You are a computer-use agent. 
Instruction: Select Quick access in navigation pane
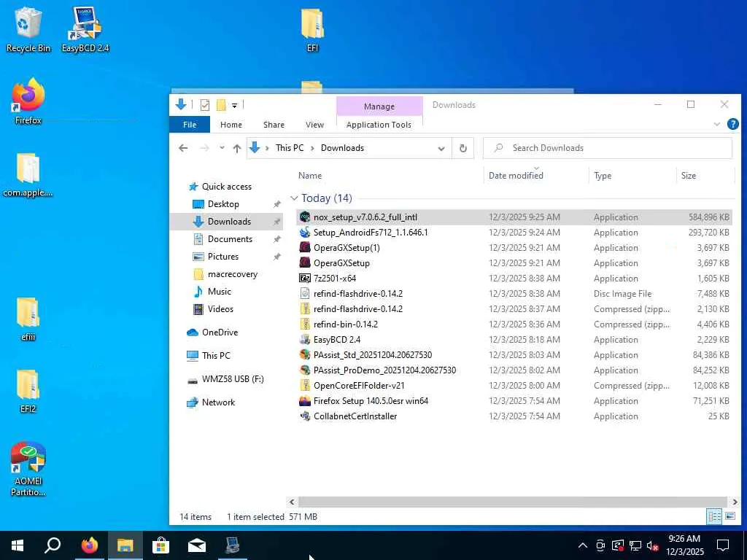(226, 187)
